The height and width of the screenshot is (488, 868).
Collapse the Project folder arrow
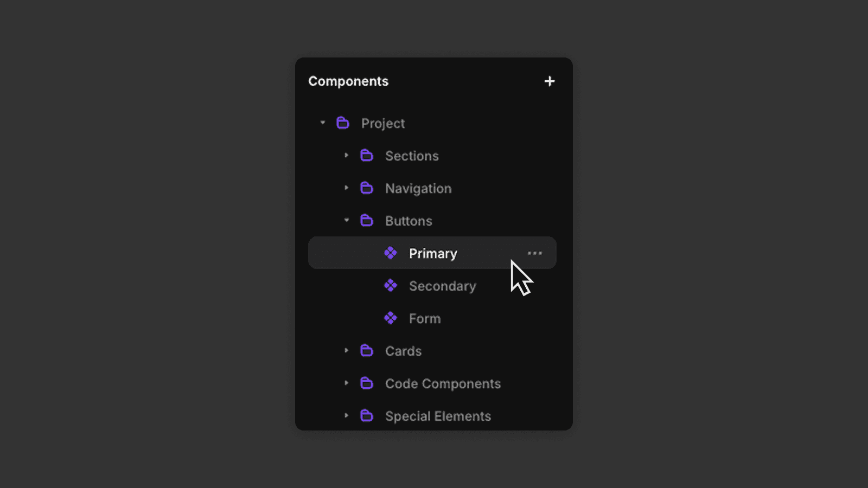pyautogui.click(x=323, y=123)
